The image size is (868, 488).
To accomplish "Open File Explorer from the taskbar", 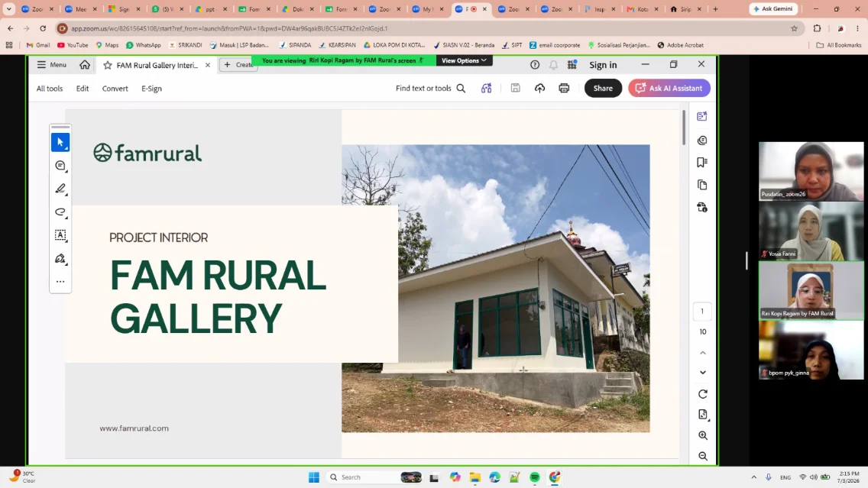I will click(x=475, y=477).
